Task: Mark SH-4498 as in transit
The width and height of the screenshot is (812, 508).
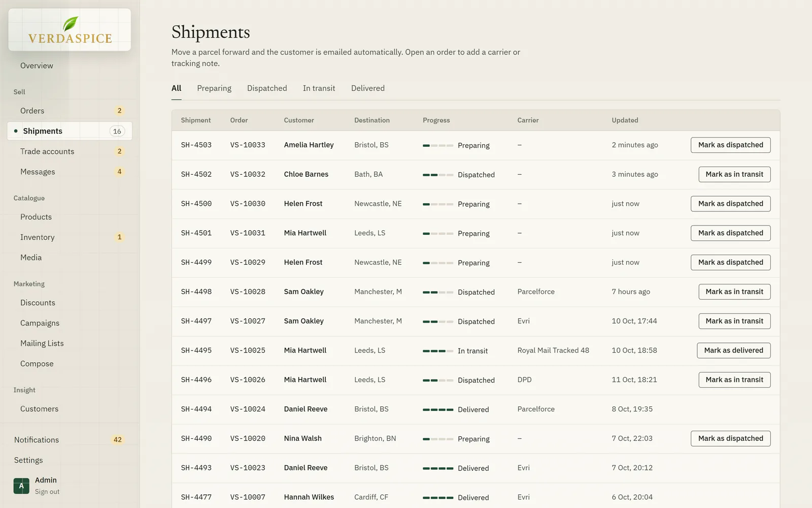Action: click(734, 292)
